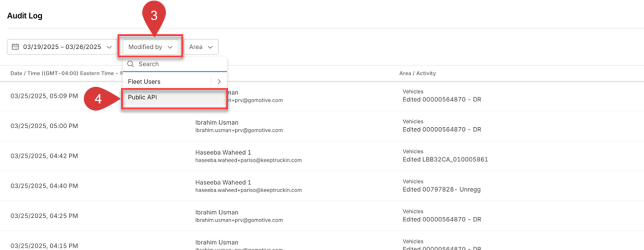
Task: Click the chevron arrow on the Area filter
Action: pos(210,47)
